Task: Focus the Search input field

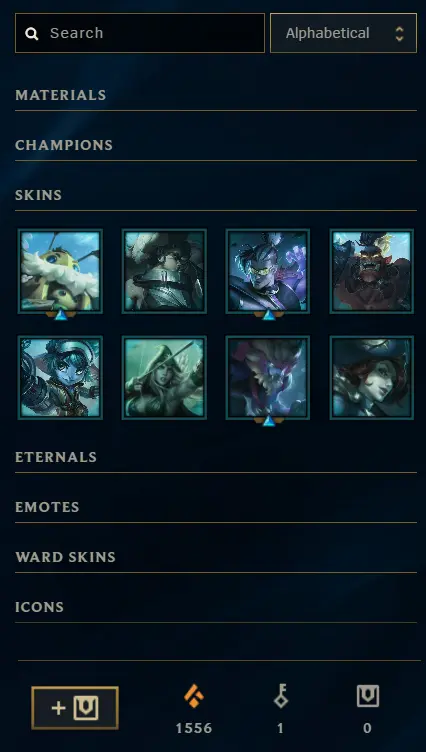Action: coord(140,33)
